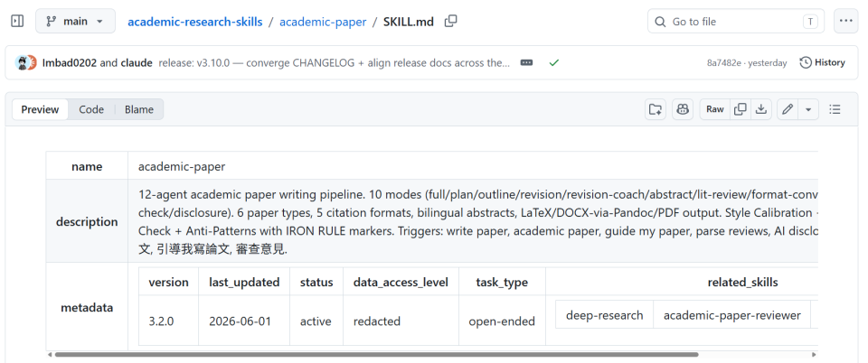868x363 pixels.
Task: Click the horizontal scrollbar thumb
Action: click(376, 354)
